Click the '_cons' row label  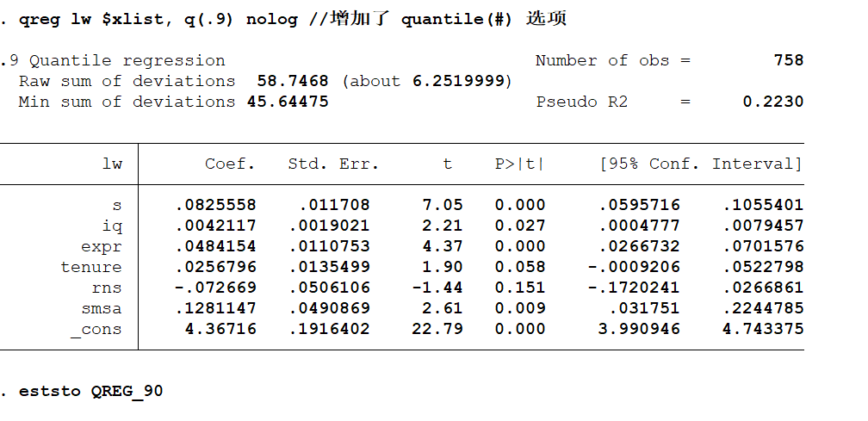(96, 330)
